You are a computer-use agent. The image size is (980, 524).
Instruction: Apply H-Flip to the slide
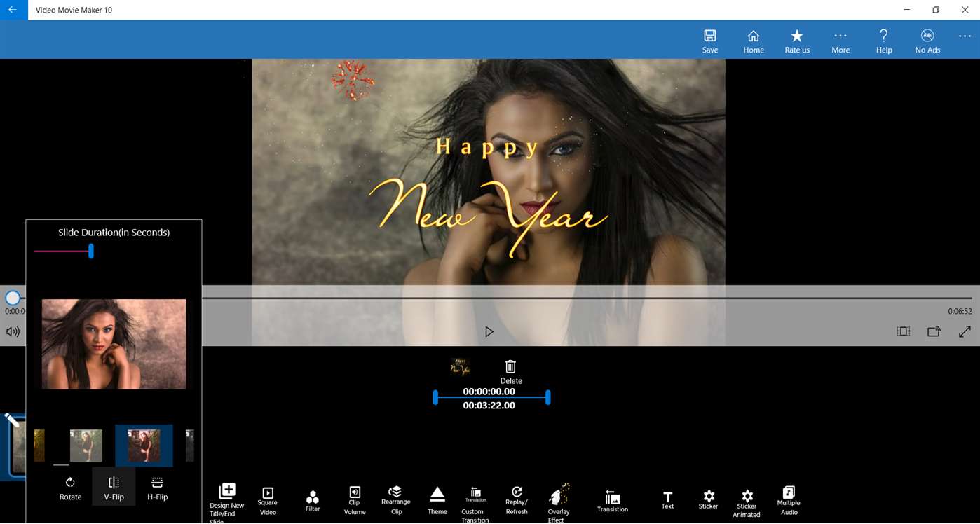point(157,488)
